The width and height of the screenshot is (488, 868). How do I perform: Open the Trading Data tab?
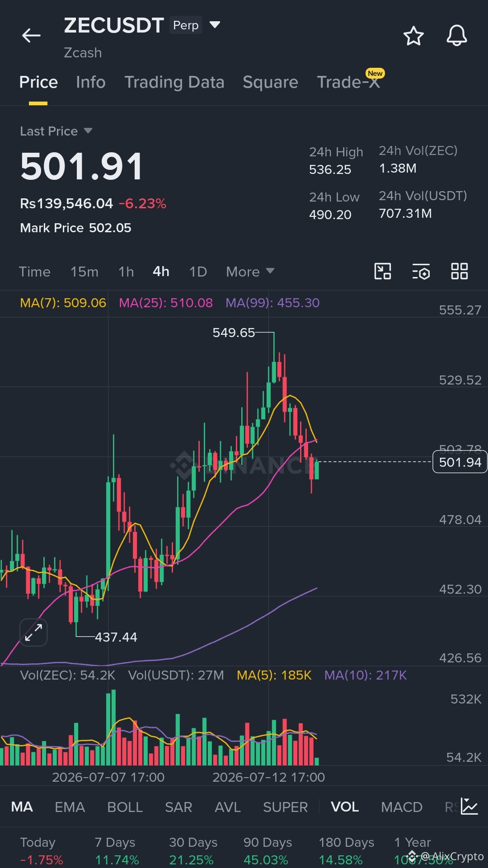174,82
